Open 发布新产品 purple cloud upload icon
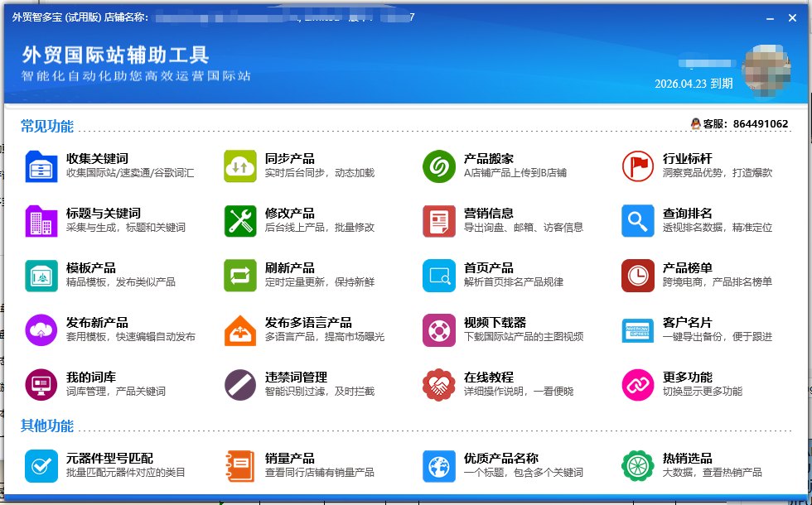The height and width of the screenshot is (505, 812). [x=41, y=330]
